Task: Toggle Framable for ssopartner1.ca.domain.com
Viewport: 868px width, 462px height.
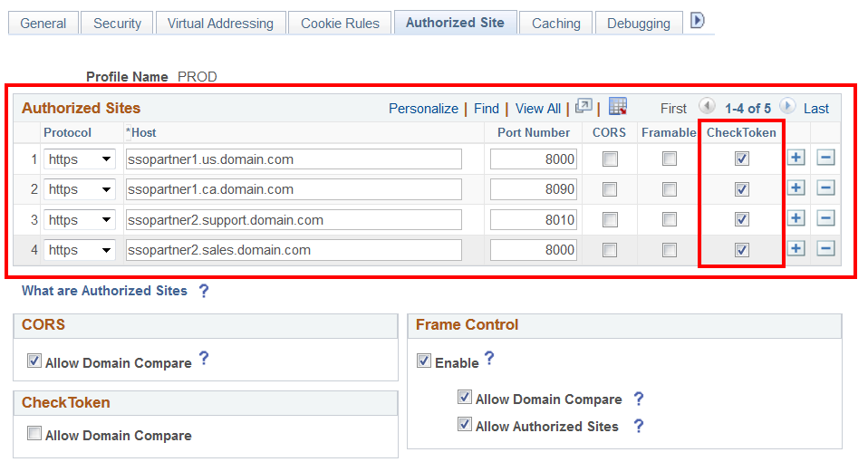Action: [x=670, y=189]
